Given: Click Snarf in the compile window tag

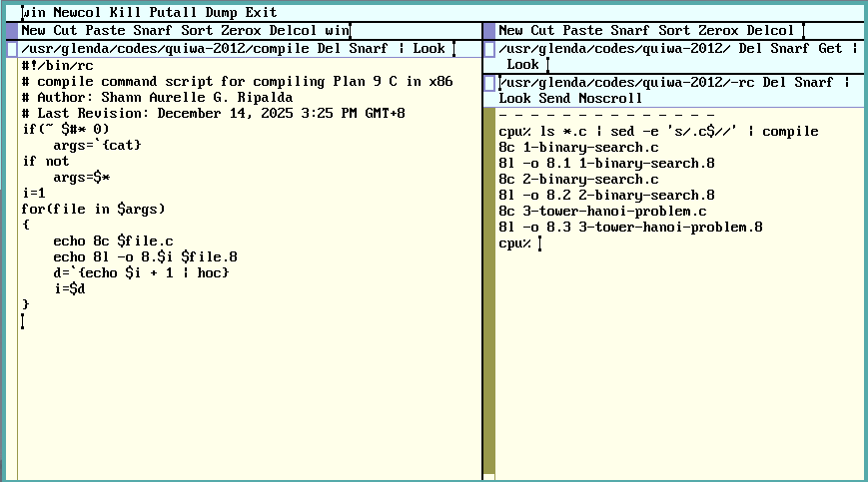Looking at the screenshot, I should [369, 49].
